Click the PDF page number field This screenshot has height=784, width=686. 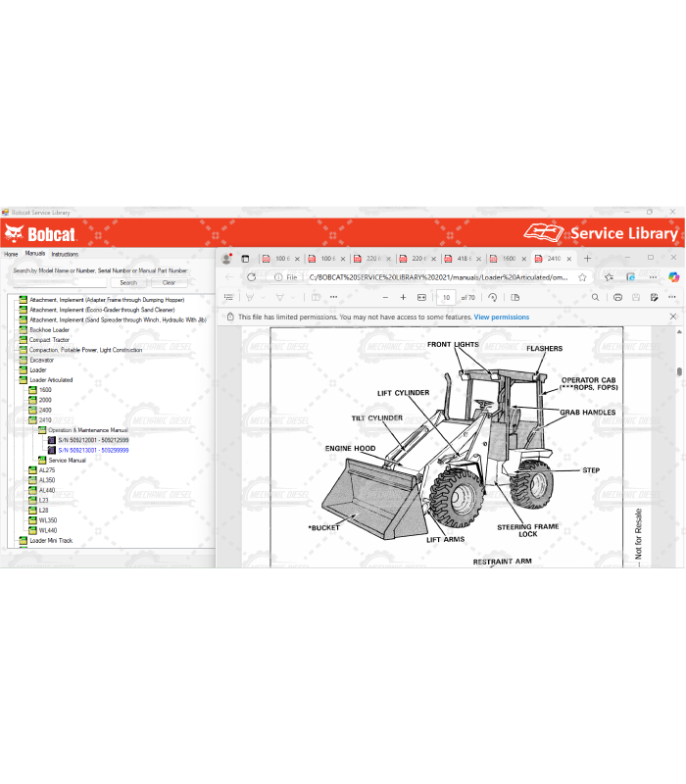point(446,297)
